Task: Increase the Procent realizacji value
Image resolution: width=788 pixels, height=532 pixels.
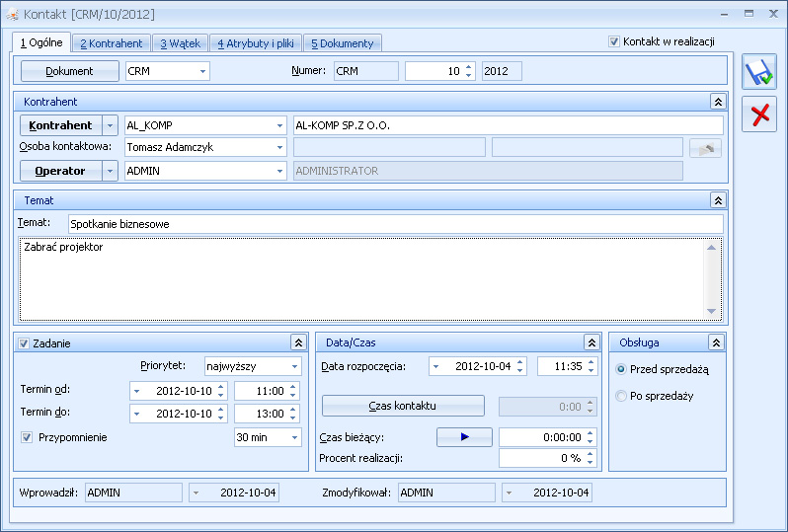Action: click(x=591, y=454)
